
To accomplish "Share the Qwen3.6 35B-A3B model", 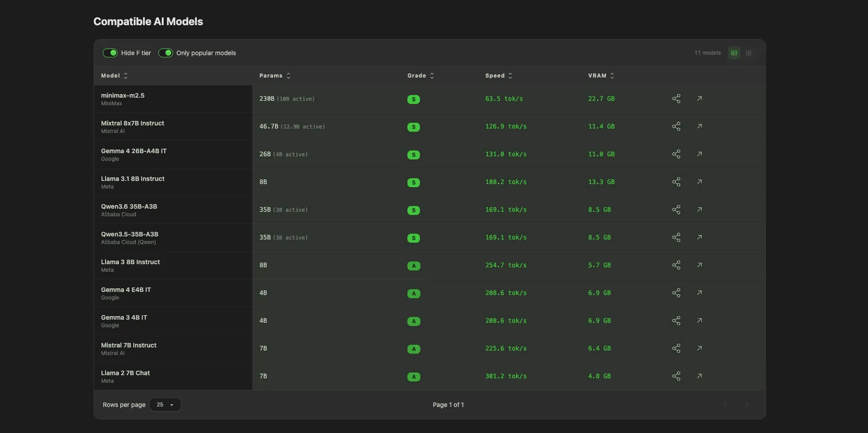I will click(x=676, y=209).
